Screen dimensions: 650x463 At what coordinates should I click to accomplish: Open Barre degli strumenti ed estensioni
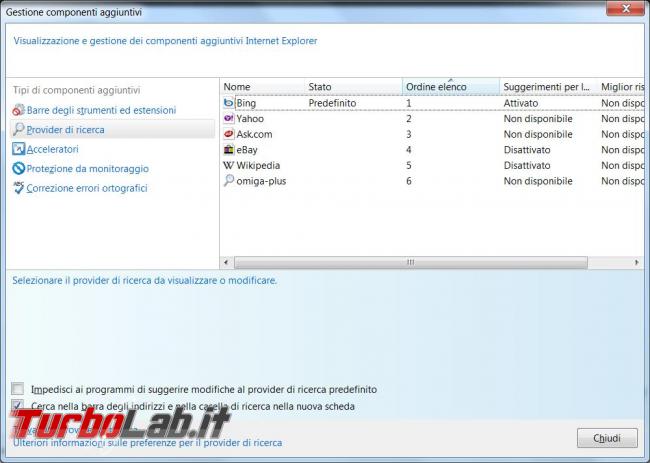101,110
